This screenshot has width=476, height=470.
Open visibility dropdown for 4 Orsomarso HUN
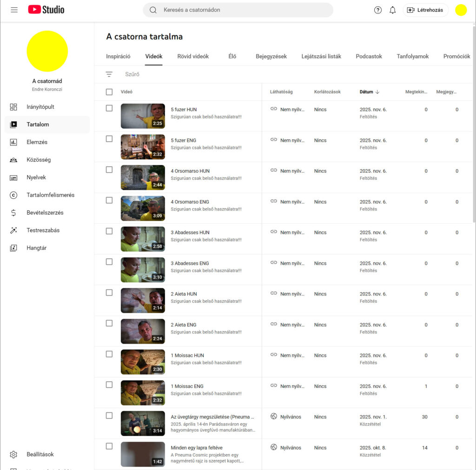pyautogui.click(x=288, y=171)
